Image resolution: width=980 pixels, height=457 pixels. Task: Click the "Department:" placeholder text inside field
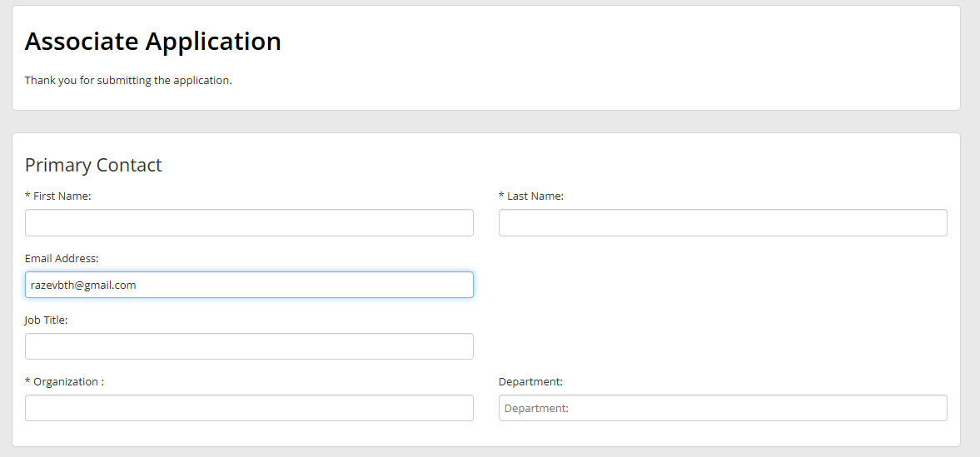[536, 408]
